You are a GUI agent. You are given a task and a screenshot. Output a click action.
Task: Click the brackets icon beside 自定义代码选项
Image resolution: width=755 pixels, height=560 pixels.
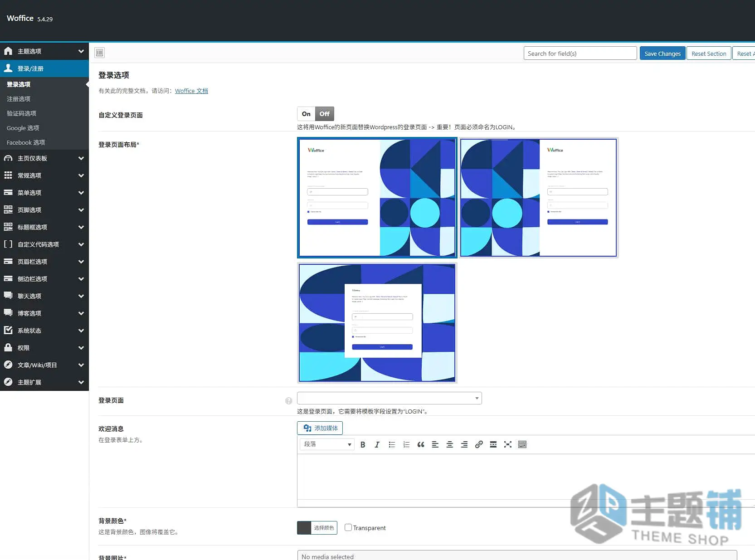(8, 244)
